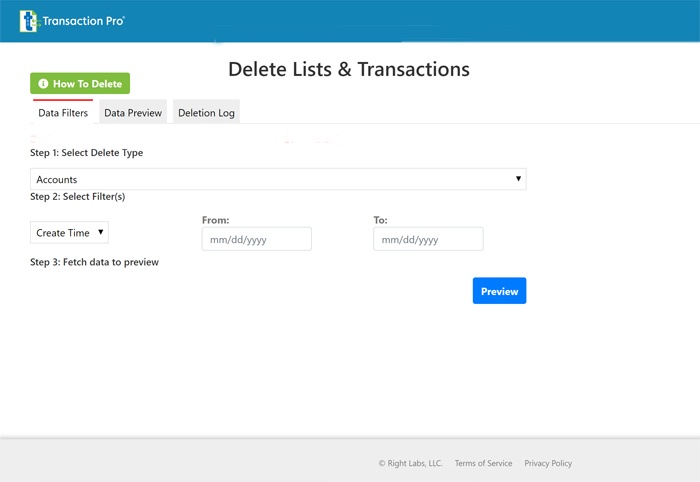Click the From: label above date field
700x482 pixels.
tap(216, 219)
